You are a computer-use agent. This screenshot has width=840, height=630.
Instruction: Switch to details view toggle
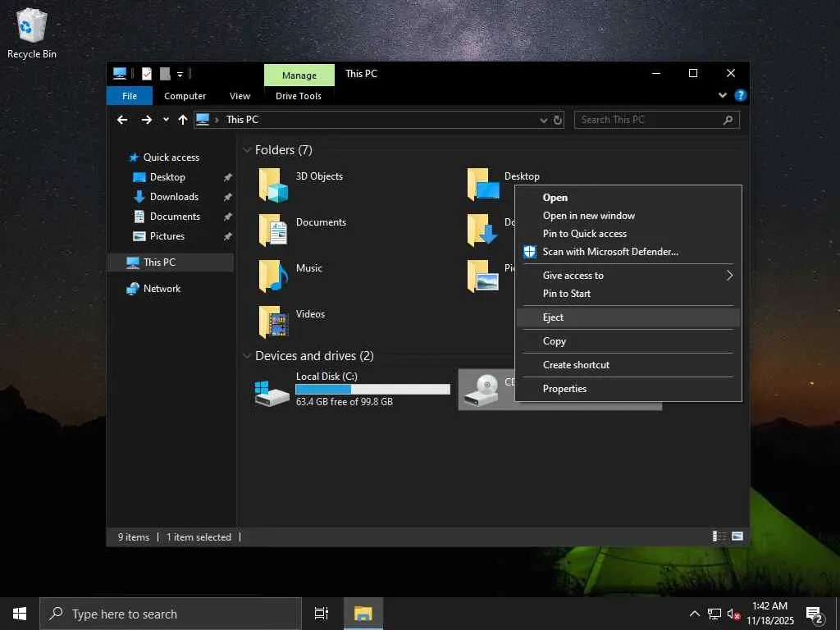[x=719, y=536]
